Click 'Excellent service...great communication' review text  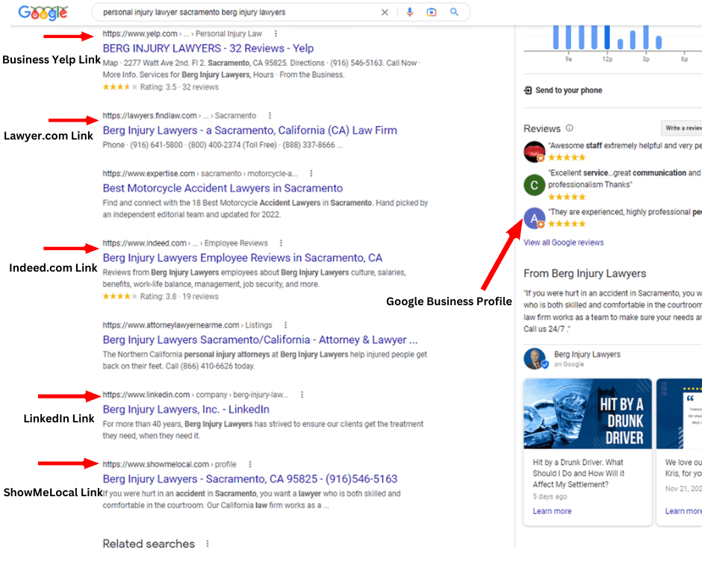click(624, 178)
